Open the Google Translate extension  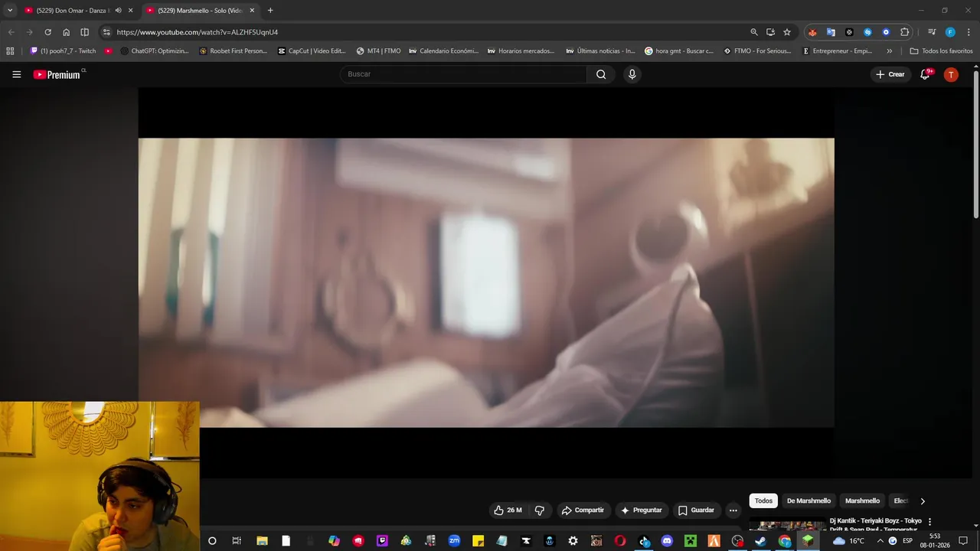[x=831, y=32]
